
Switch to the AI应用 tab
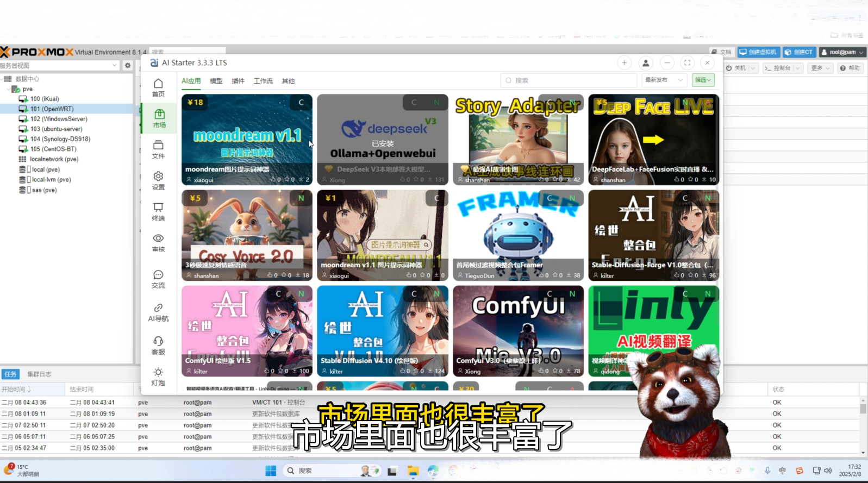[x=191, y=81]
